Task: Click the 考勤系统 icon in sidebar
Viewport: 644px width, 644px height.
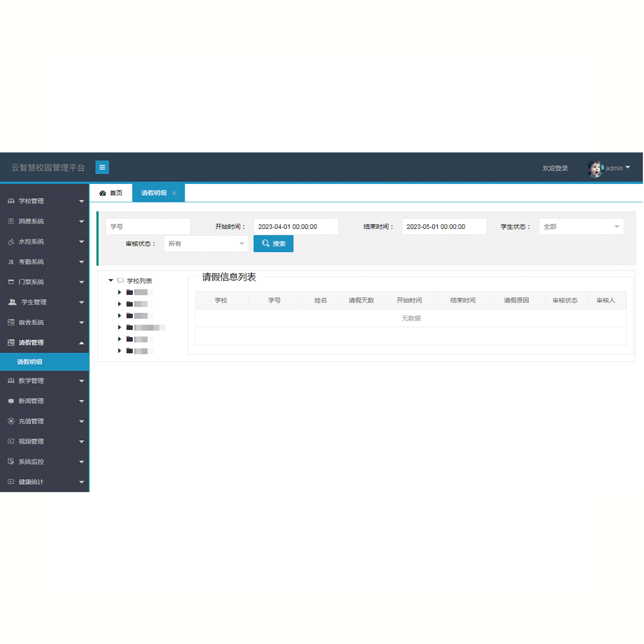Action: tap(11, 262)
